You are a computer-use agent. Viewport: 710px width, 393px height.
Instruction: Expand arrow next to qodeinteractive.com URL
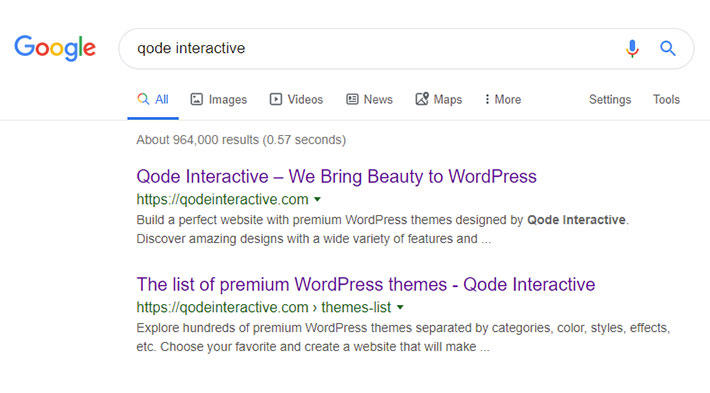(x=317, y=199)
